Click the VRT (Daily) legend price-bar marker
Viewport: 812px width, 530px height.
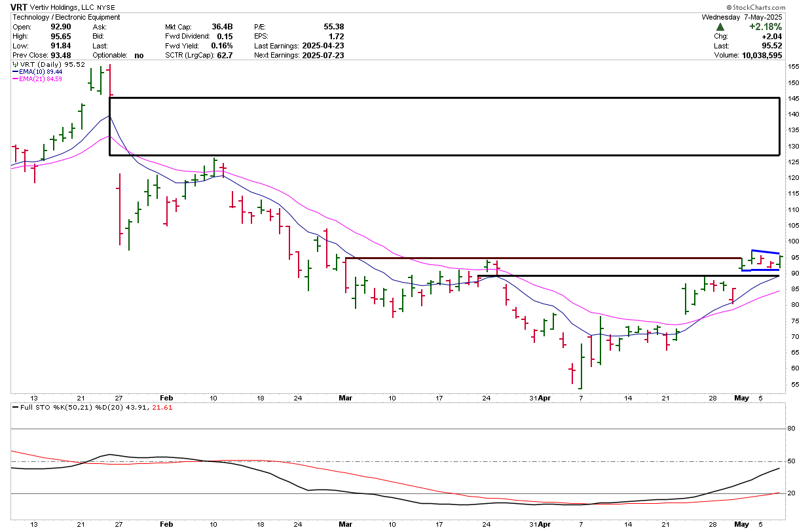click(15, 65)
